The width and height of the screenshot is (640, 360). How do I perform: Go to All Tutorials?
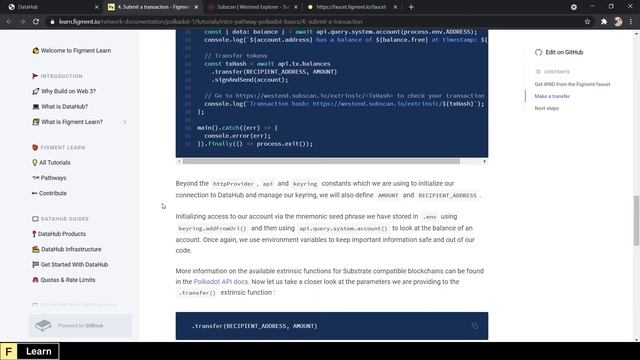[x=51, y=162]
